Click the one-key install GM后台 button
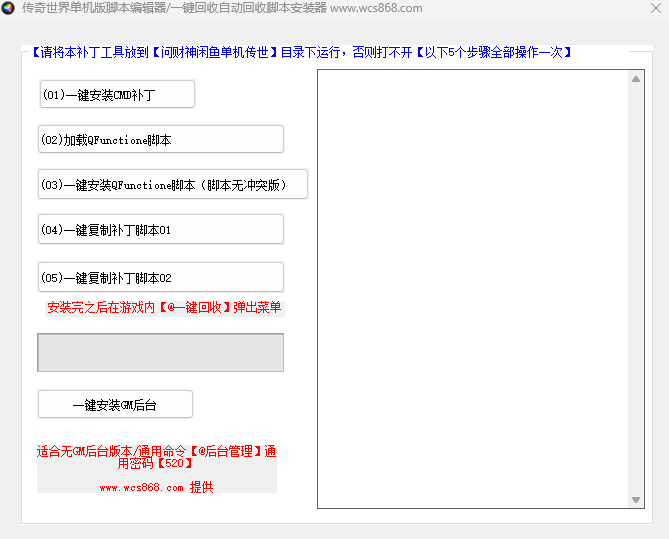The image size is (669, 539). click(115, 404)
